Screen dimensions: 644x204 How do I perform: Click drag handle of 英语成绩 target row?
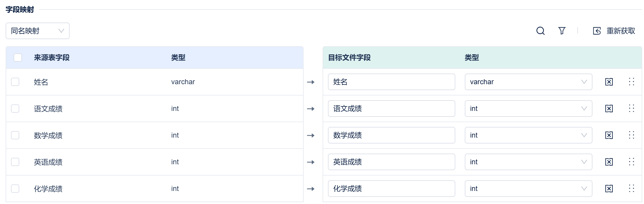[x=631, y=162]
